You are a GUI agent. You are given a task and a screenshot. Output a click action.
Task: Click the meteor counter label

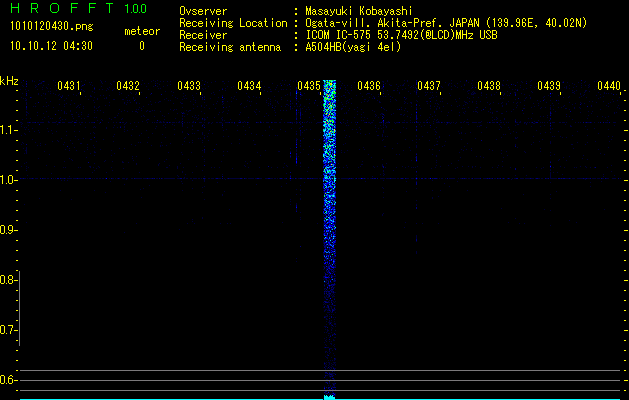[x=142, y=31]
